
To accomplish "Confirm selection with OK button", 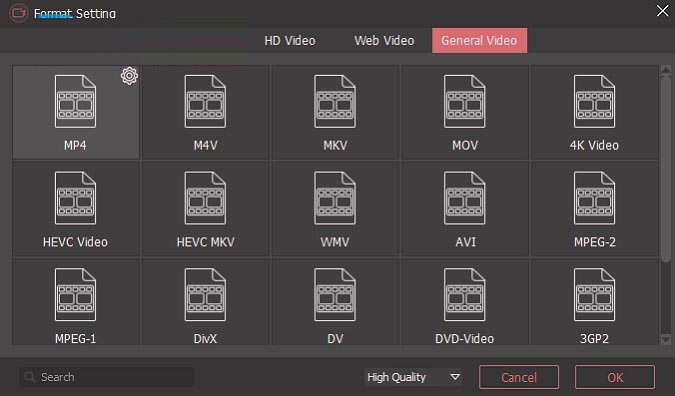I will [615, 377].
